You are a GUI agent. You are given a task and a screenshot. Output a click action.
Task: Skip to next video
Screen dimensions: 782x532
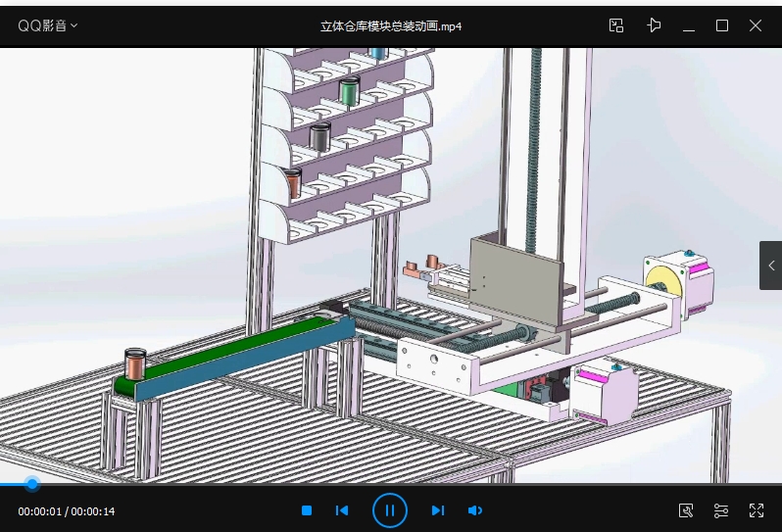coord(438,510)
